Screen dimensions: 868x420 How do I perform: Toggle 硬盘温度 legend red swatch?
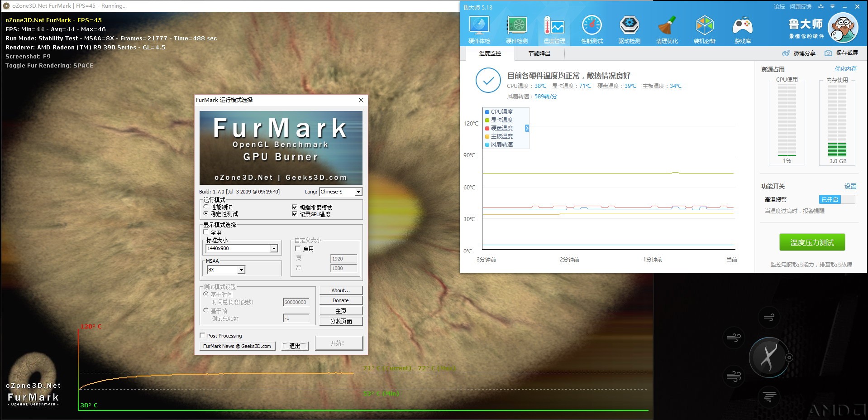(x=487, y=128)
